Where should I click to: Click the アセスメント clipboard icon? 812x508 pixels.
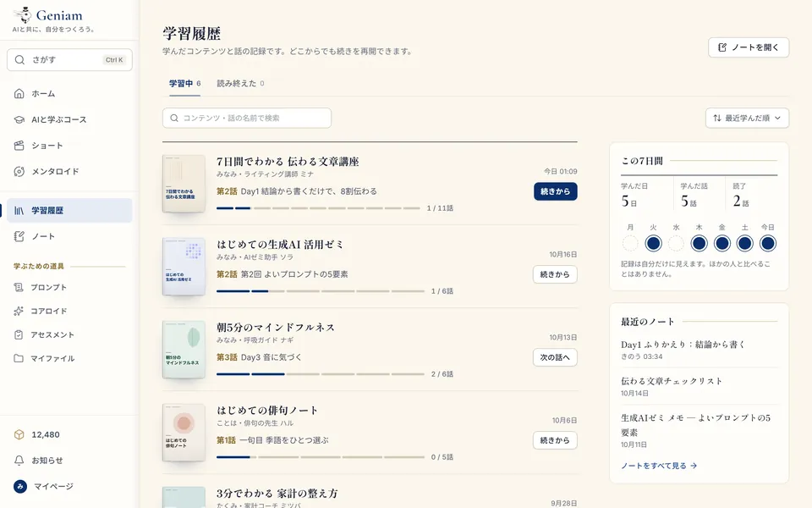pos(19,334)
